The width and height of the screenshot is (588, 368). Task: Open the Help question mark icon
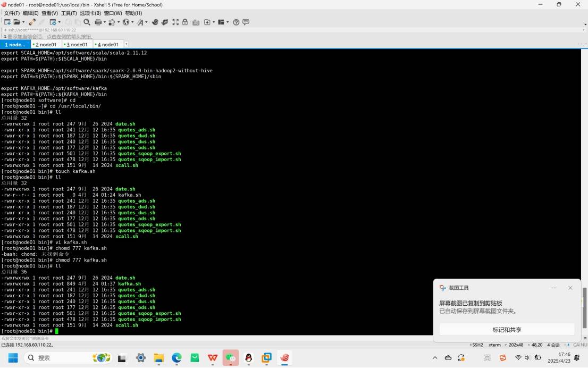(236, 22)
